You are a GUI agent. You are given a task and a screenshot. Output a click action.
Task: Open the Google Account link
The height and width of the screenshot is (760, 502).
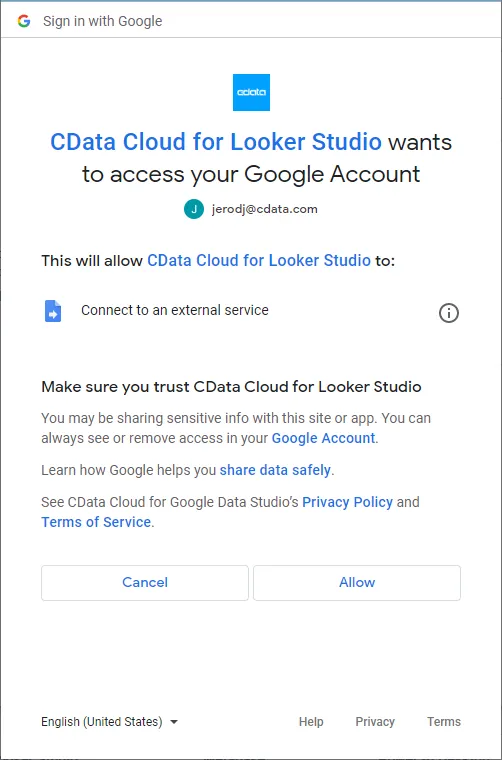[323, 438]
